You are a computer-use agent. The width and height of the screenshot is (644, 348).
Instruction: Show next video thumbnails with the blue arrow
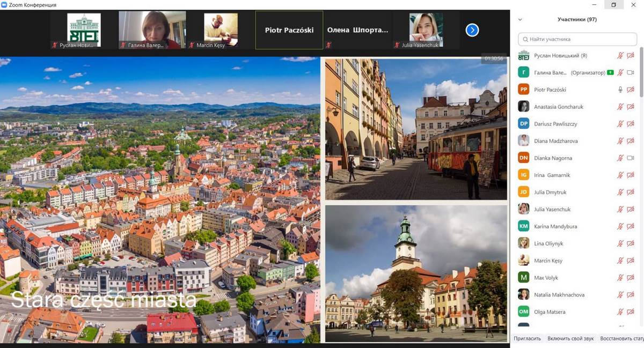coord(472,30)
